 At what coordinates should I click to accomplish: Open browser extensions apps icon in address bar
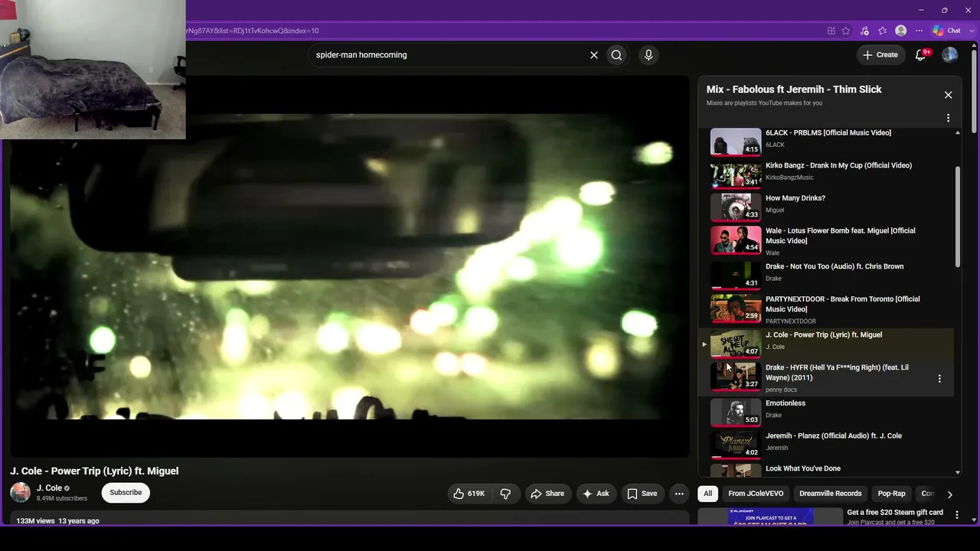831,31
